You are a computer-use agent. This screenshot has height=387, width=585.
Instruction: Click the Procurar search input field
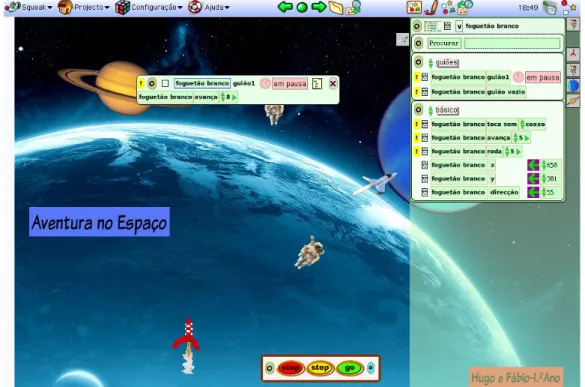[x=512, y=43]
